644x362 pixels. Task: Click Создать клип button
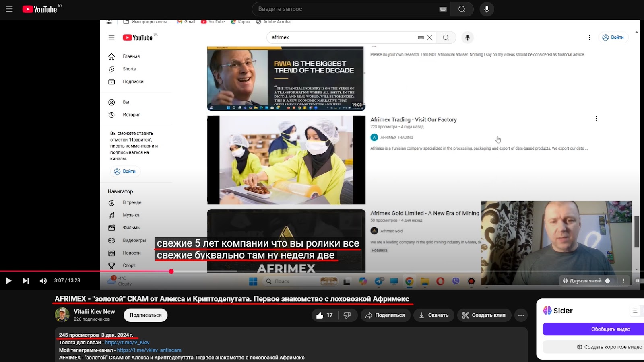(x=484, y=315)
